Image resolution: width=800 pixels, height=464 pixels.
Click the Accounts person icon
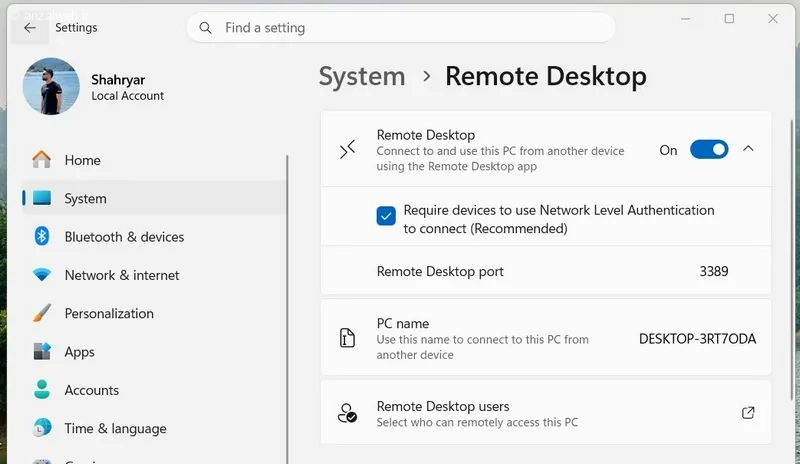click(42, 389)
